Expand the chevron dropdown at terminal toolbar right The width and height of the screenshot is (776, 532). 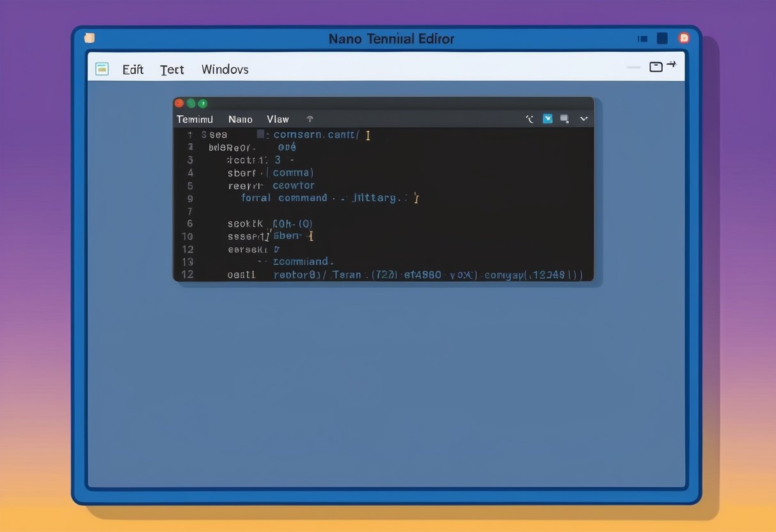click(x=583, y=119)
